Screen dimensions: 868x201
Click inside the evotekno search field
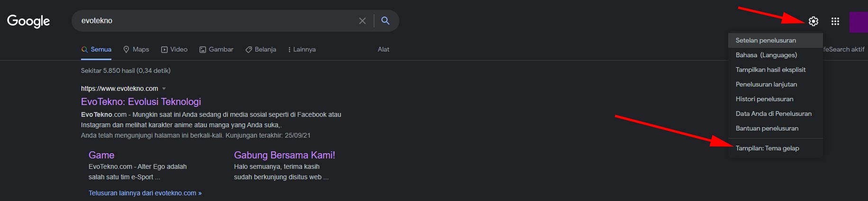coord(213,21)
